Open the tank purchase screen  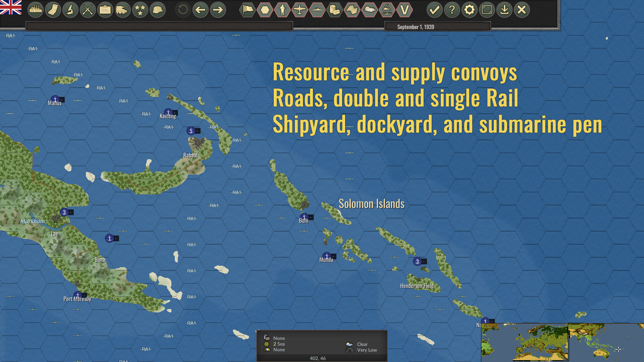(123, 10)
